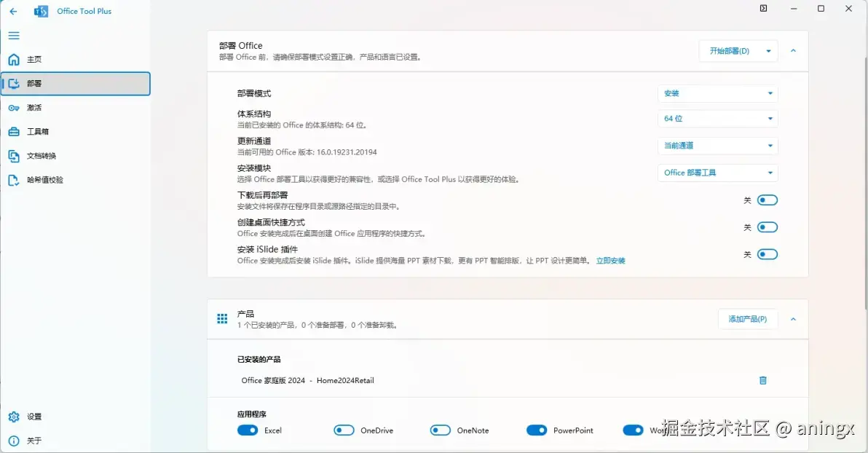This screenshot has width=868, height=453.
Task: Open the 更新通道 dropdown showing 当前通道
Action: click(717, 146)
